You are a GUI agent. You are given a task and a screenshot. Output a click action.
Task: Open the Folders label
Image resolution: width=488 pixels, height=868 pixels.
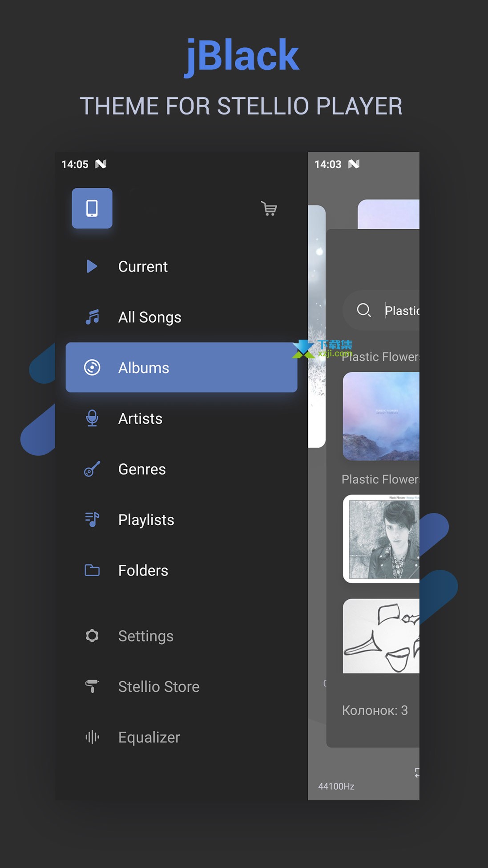(x=143, y=571)
